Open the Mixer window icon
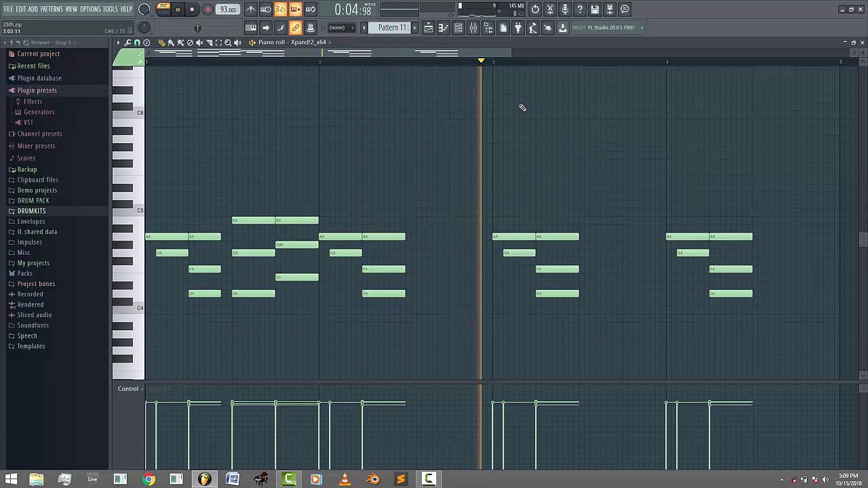The width and height of the screenshot is (868, 488). click(x=473, y=28)
